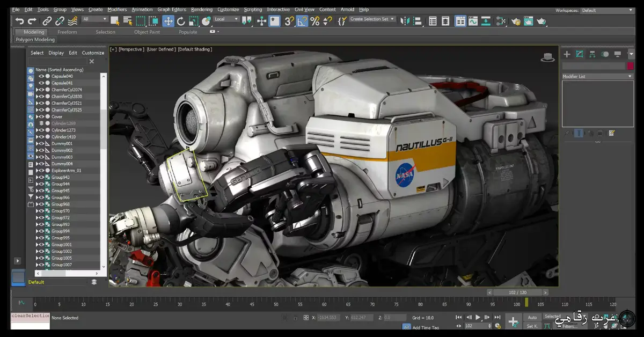Select the Select and Move tool
Image resolution: width=644 pixels, height=337 pixels.
tap(169, 21)
